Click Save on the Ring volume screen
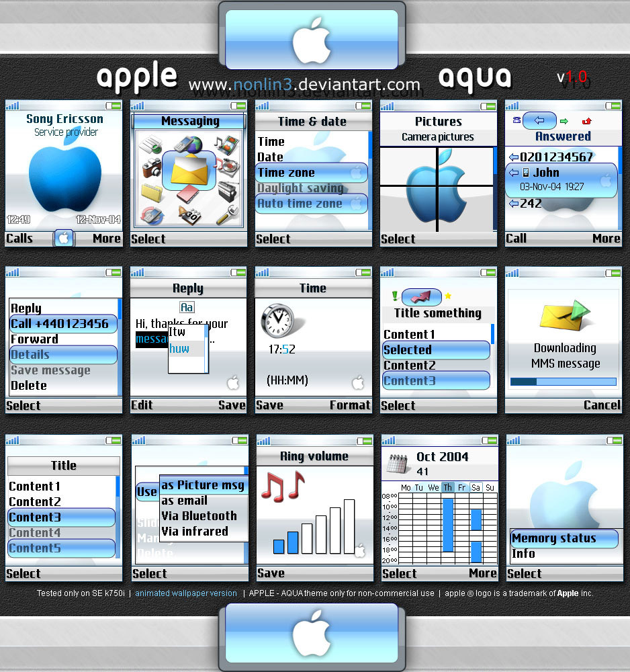Image resolution: width=630 pixels, height=672 pixels. pos(271,573)
